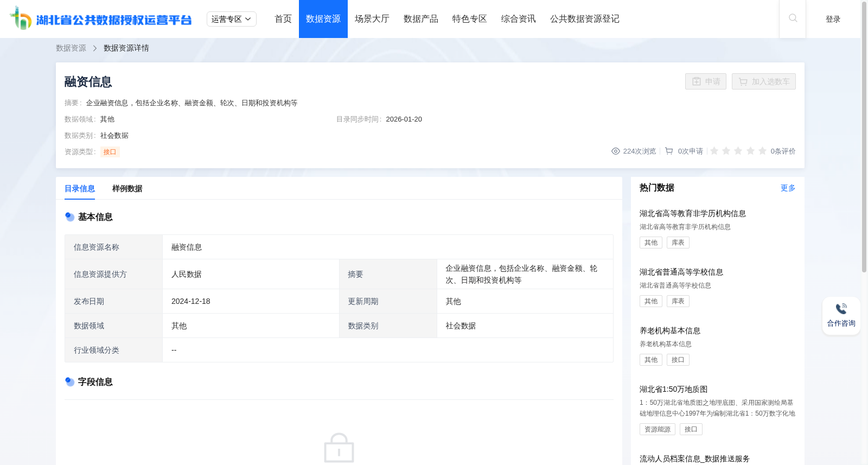Select the 数据资源 nav item
This screenshot has height=465, width=868.
[323, 19]
